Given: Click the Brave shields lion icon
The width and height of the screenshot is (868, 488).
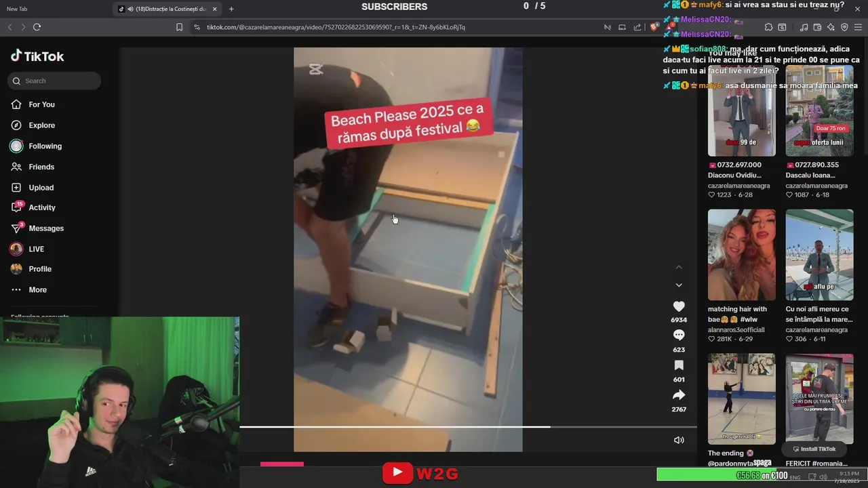Looking at the screenshot, I should [654, 27].
